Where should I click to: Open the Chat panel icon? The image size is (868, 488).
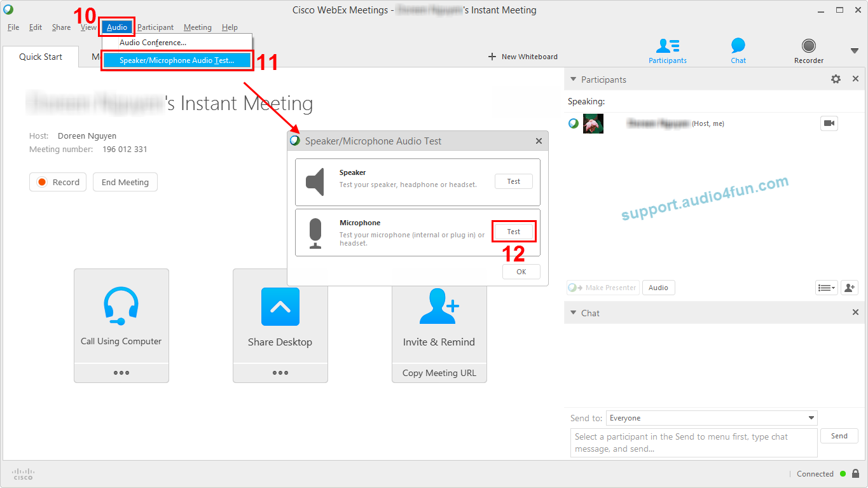coord(738,51)
